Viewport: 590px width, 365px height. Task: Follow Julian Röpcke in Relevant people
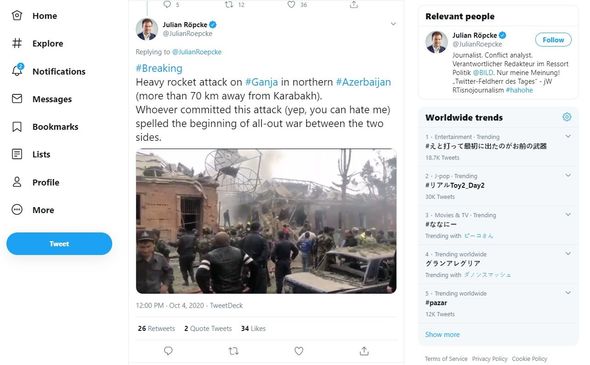pyautogui.click(x=553, y=40)
